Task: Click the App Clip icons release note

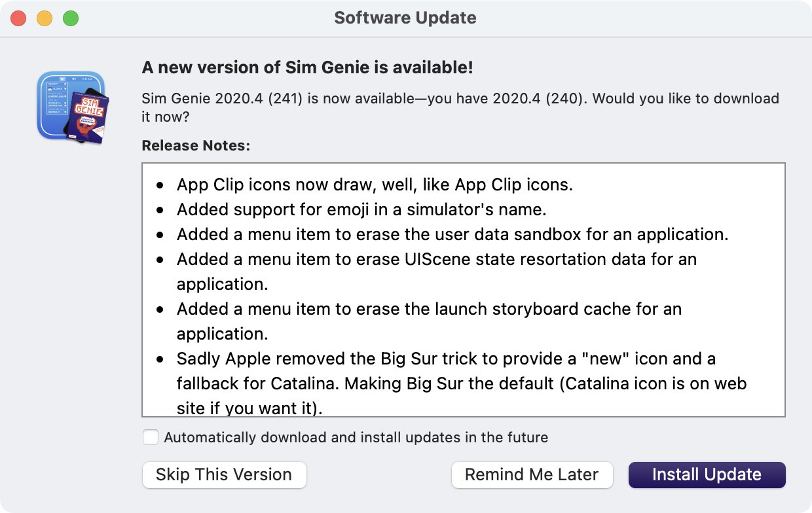Action: click(375, 185)
